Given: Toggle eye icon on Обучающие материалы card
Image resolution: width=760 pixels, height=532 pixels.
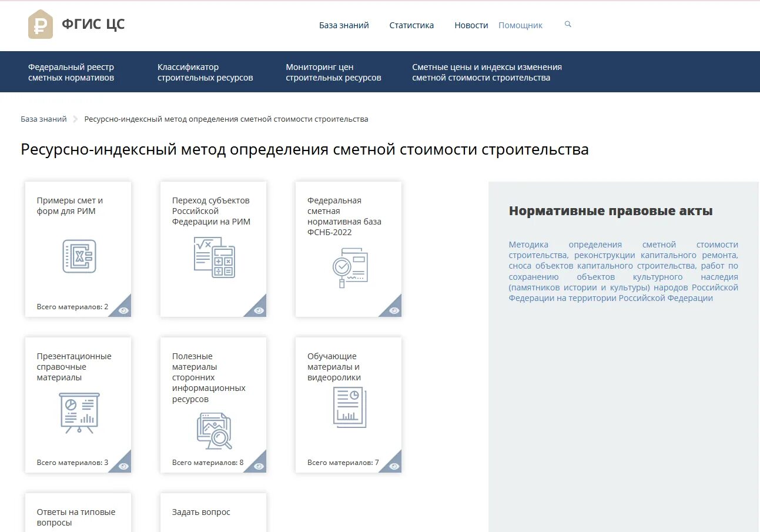Looking at the screenshot, I should (394, 466).
